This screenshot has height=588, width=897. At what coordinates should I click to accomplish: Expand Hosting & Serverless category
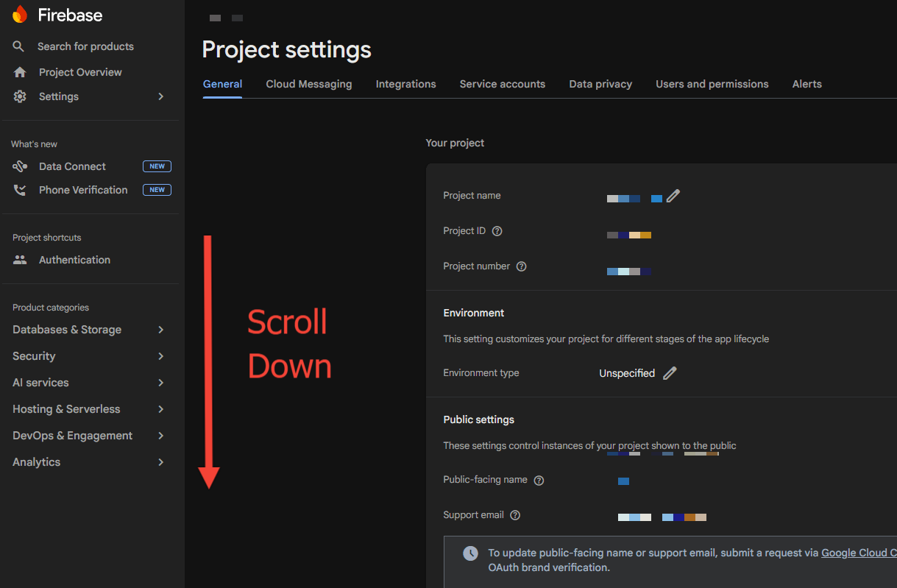click(160, 409)
